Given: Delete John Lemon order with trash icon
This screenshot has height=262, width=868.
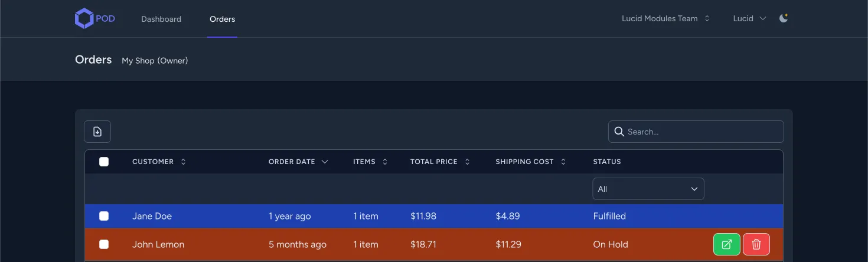Looking at the screenshot, I should tap(756, 244).
